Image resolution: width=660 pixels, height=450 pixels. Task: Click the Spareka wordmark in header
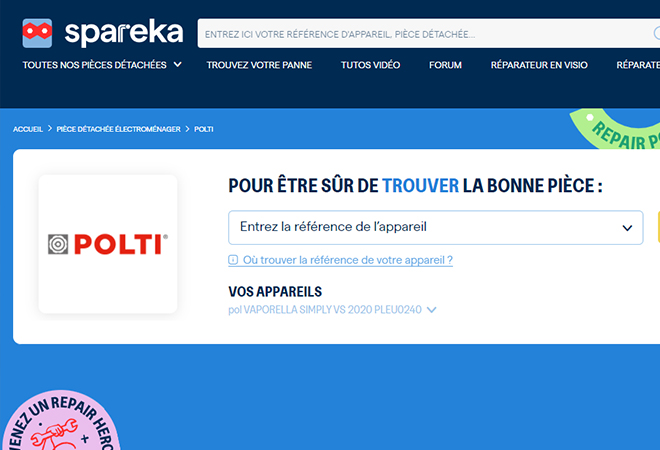pyautogui.click(x=124, y=33)
